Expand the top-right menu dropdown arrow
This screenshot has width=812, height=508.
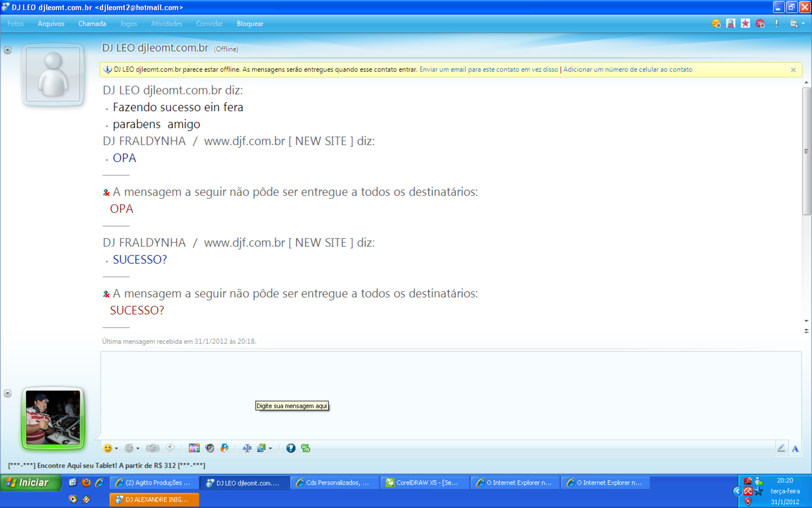pos(803,24)
